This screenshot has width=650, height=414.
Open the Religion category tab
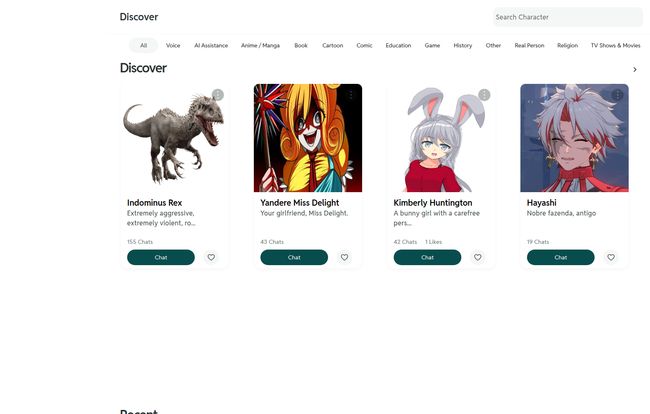pyautogui.click(x=567, y=45)
